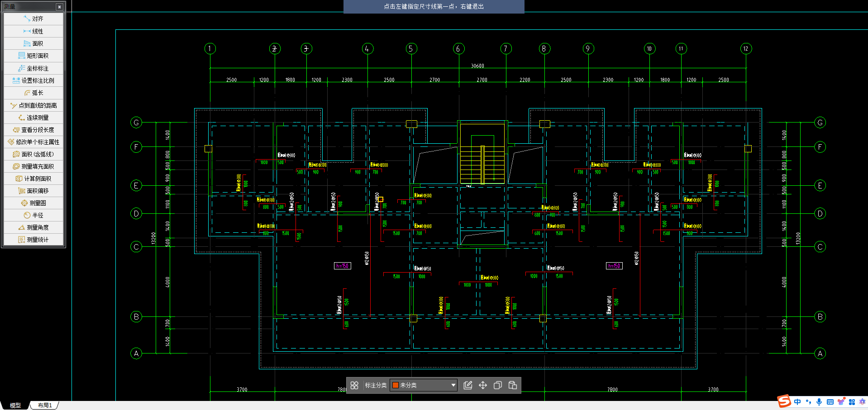Click the paste clipboard icon in bottom toolbar
Image resolution: width=868 pixels, height=410 pixels.
click(x=513, y=385)
